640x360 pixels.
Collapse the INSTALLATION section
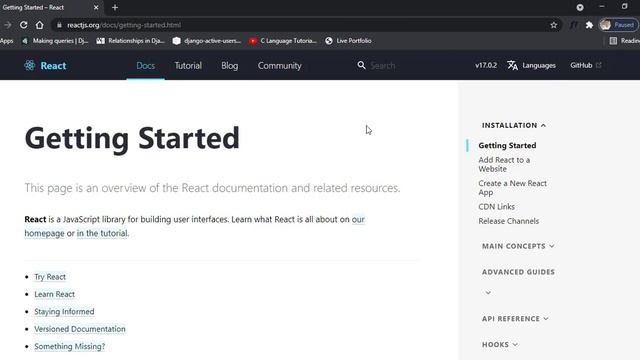coord(514,125)
